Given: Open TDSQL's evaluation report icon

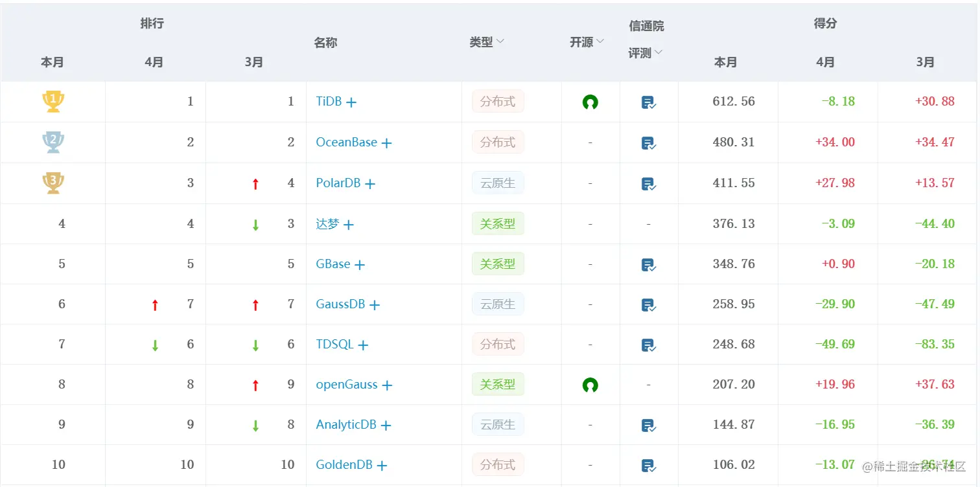Looking at the screenshot, I should 649,345.
